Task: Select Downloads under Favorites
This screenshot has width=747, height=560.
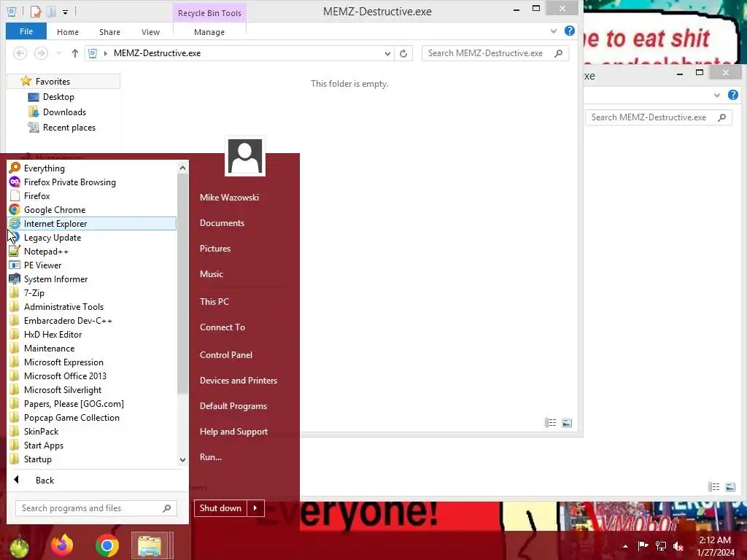Action: (64, 112)
